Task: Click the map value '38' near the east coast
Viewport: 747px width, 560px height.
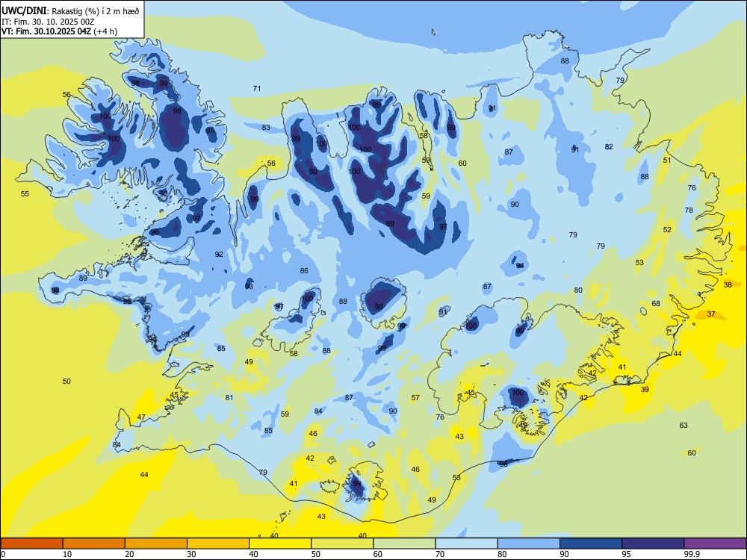Action: [728, 284]
